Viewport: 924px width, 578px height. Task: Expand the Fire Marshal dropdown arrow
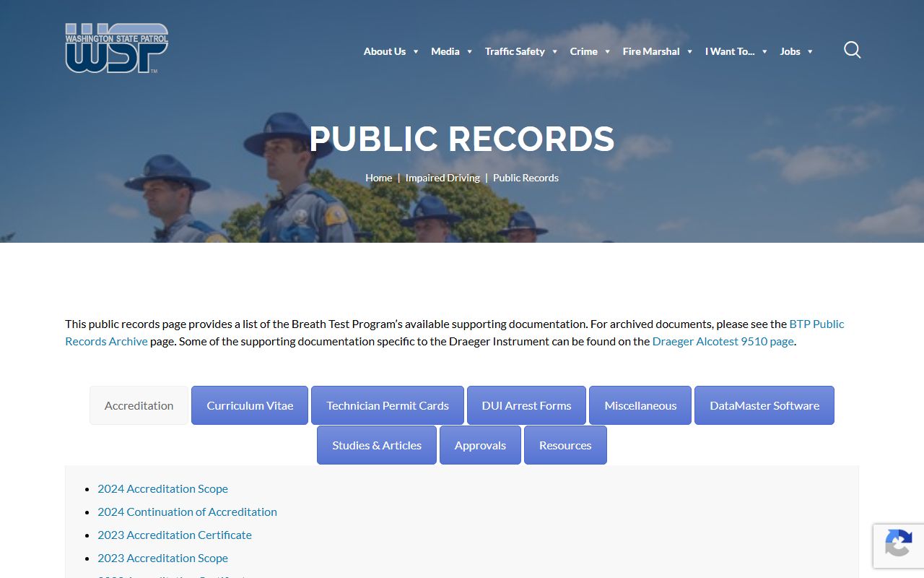689,51
